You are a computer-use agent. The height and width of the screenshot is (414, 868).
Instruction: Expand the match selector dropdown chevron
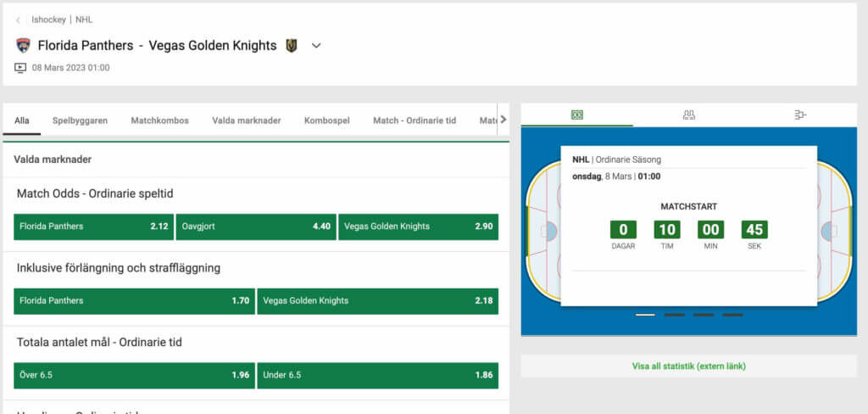pos(316,46)
